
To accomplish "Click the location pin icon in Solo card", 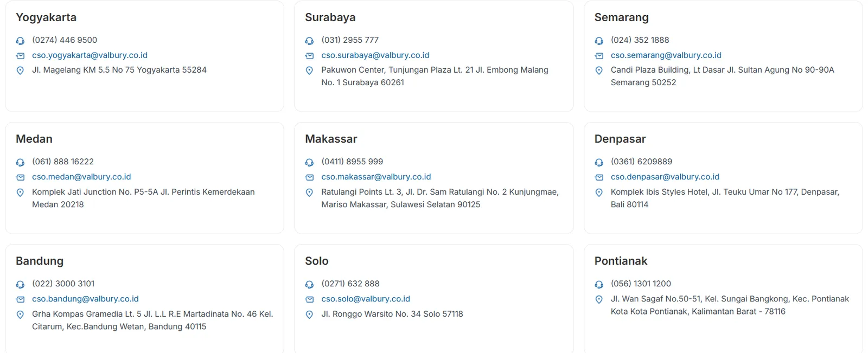I will pyautogui.click(x=309, y=315).
